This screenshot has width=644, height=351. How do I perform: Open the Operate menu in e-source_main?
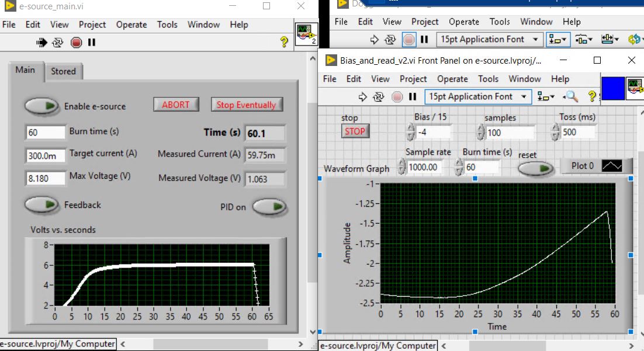(131, 25)
